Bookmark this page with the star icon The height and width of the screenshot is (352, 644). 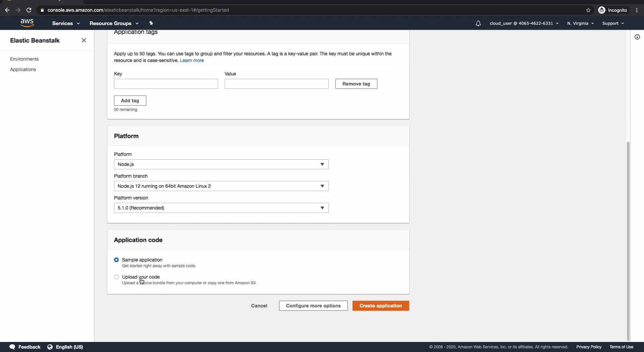coord(588,10)
